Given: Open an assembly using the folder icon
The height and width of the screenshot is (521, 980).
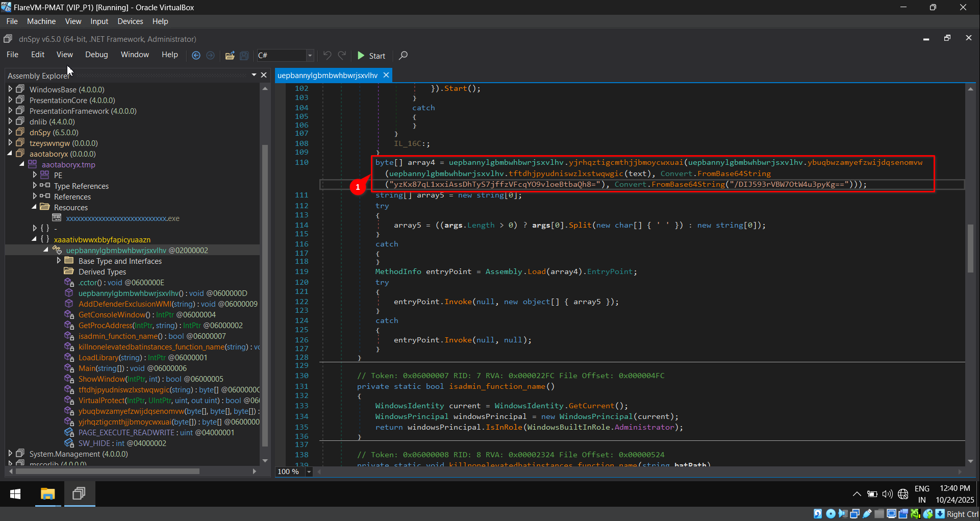Looking at the screenshot, I should pyautogui.click(x=230, y=55).
